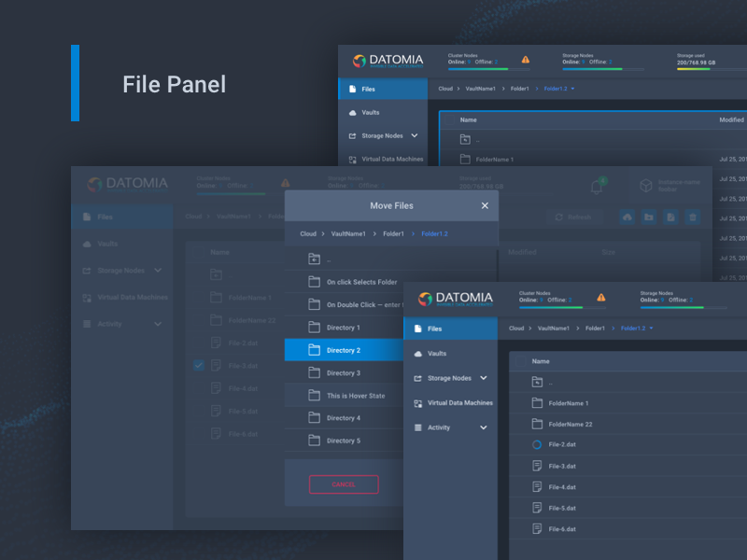Click Refresh button in dimmed window
This screenshot has width=747, height=560.
(573, 217)
